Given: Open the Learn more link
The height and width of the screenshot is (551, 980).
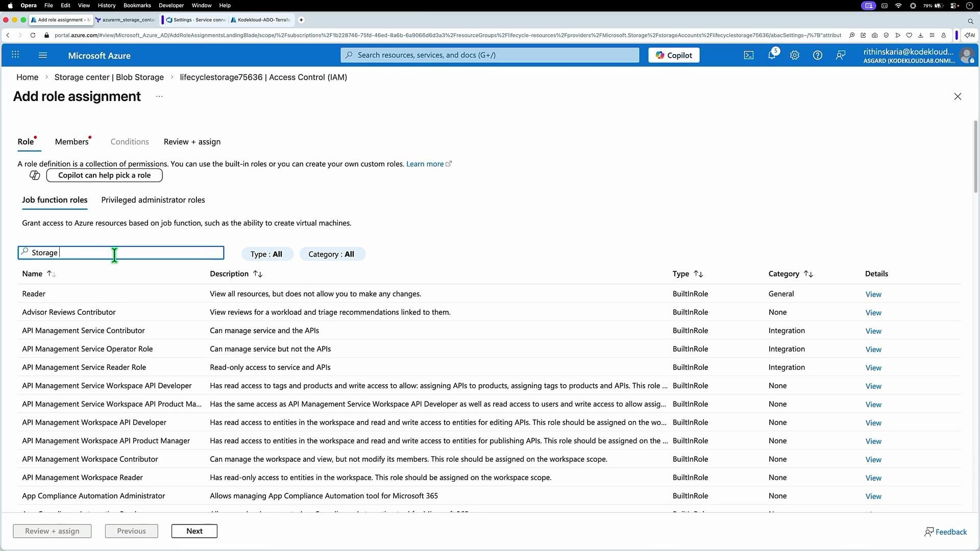Looking at the screenshot, I should tap(429, 164).
